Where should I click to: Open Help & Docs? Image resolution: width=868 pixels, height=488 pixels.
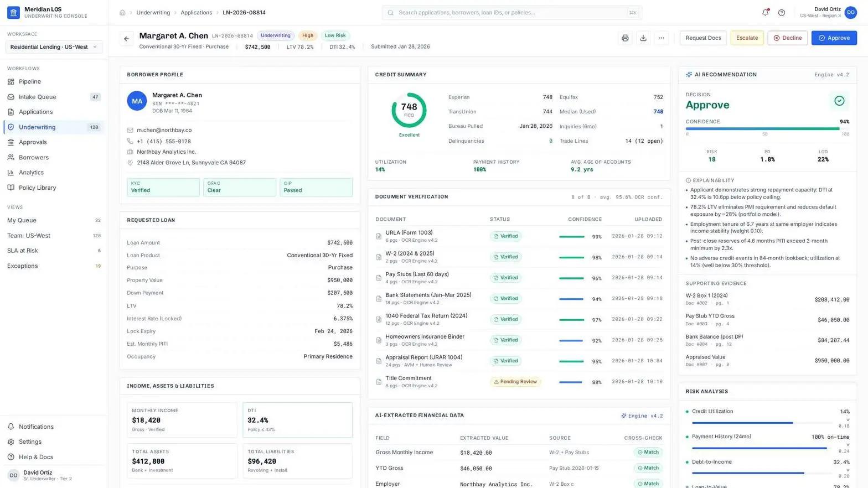coord(54,457)
